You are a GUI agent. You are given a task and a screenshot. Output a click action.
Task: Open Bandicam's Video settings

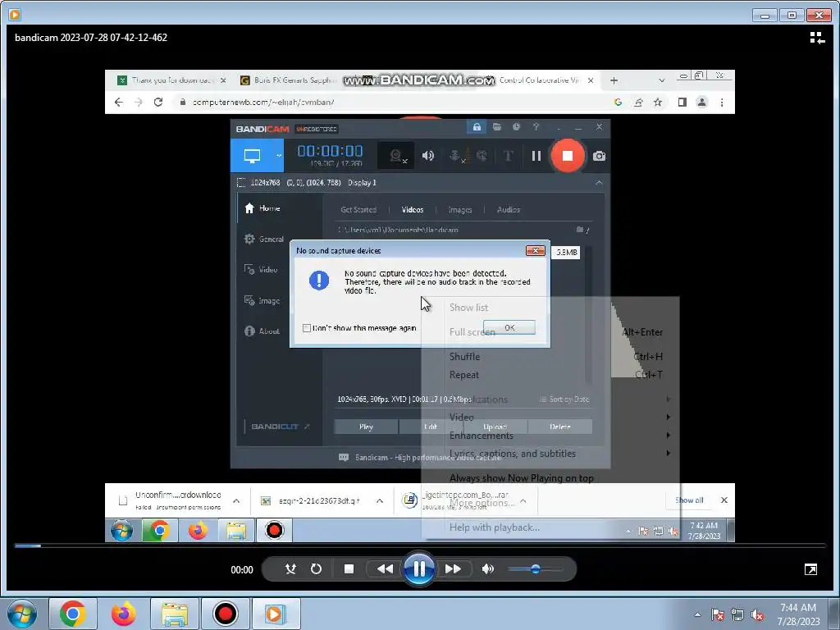[x=261, y=269]
